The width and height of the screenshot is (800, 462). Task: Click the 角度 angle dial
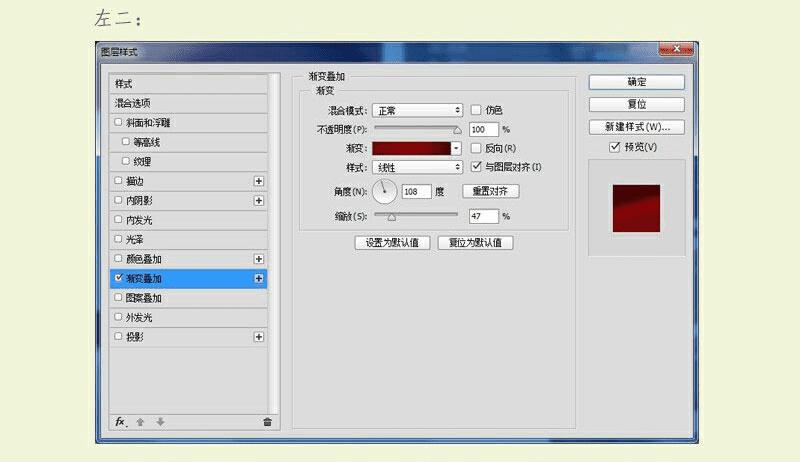384,191
